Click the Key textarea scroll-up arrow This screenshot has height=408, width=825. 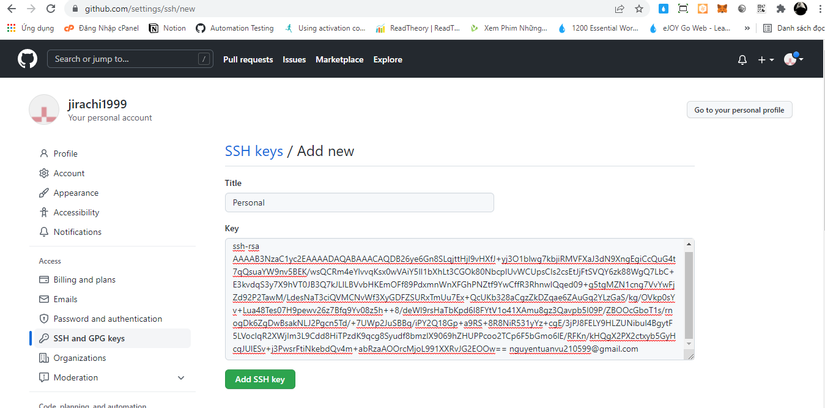(689, 244)
